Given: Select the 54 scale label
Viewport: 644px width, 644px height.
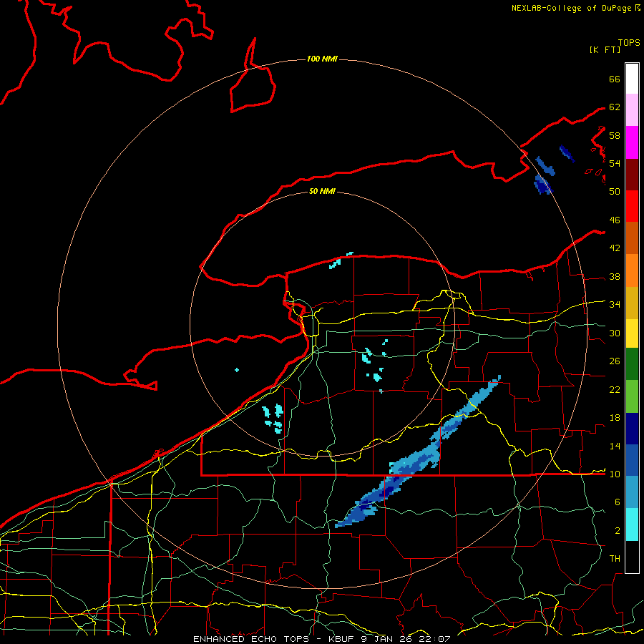Looking at the screenshot, I should 615,163.
